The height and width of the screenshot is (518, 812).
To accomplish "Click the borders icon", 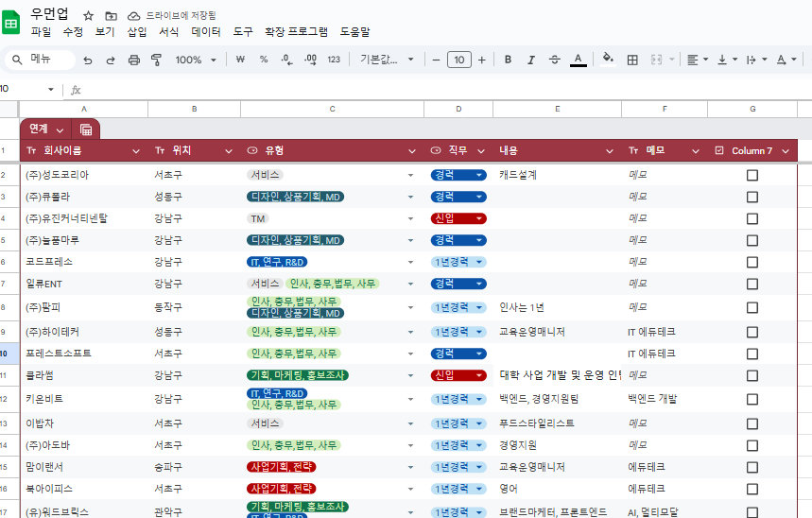I will tap(632, 60).
